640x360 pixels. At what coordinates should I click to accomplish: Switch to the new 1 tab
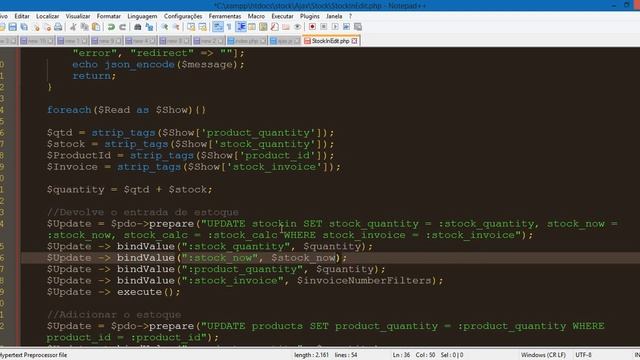click(73, 41)
